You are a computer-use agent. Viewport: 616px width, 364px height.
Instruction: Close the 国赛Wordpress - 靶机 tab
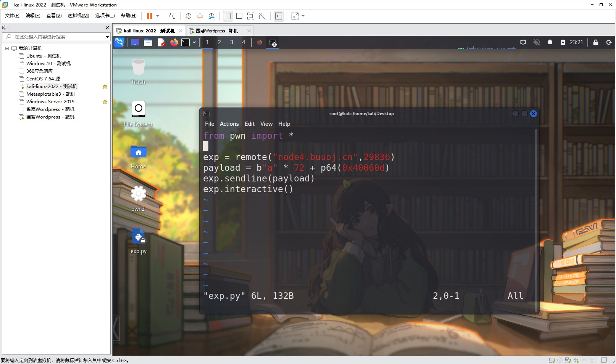click(x=249, y=31)
